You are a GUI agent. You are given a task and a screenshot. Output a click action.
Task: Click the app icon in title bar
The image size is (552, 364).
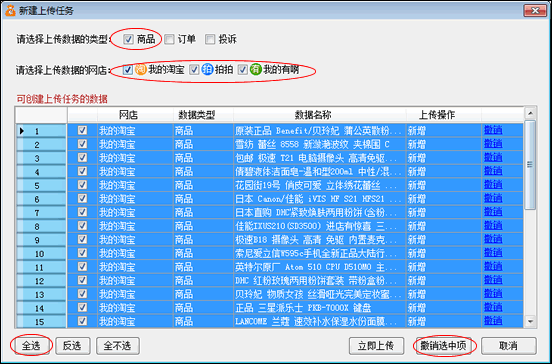10,11
